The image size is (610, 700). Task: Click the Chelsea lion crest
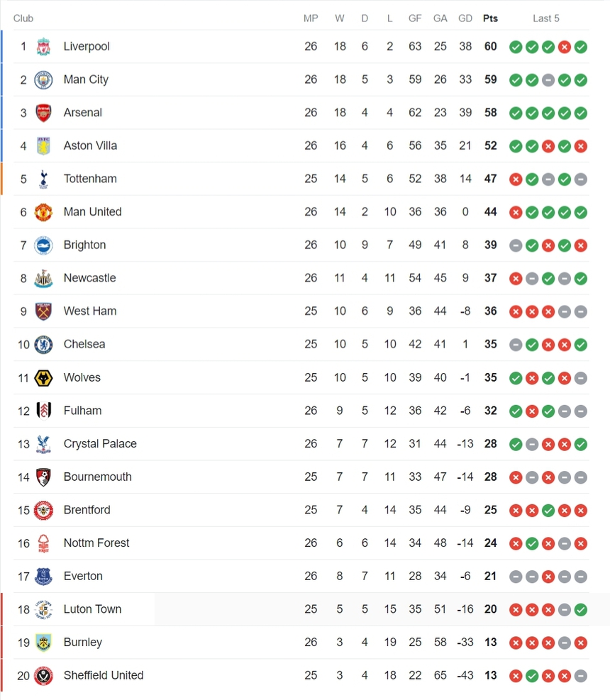click(43, 345)
